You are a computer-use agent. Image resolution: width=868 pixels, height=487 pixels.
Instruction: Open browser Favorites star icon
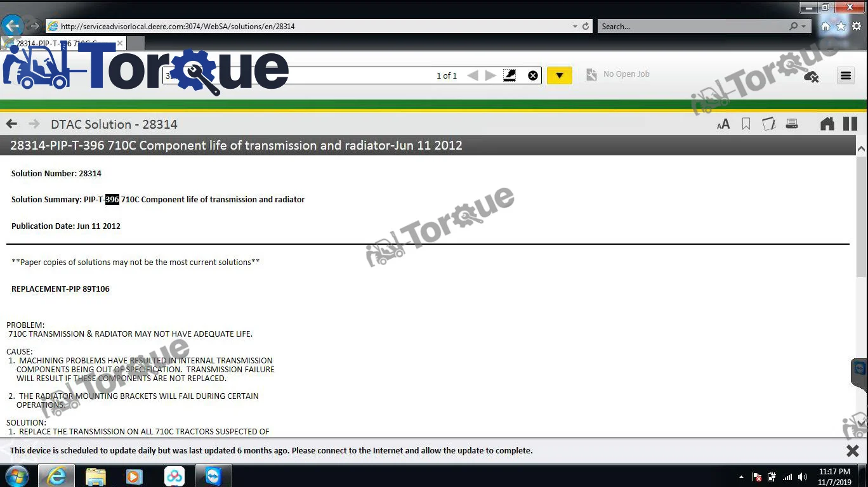[x=841, y=27]
